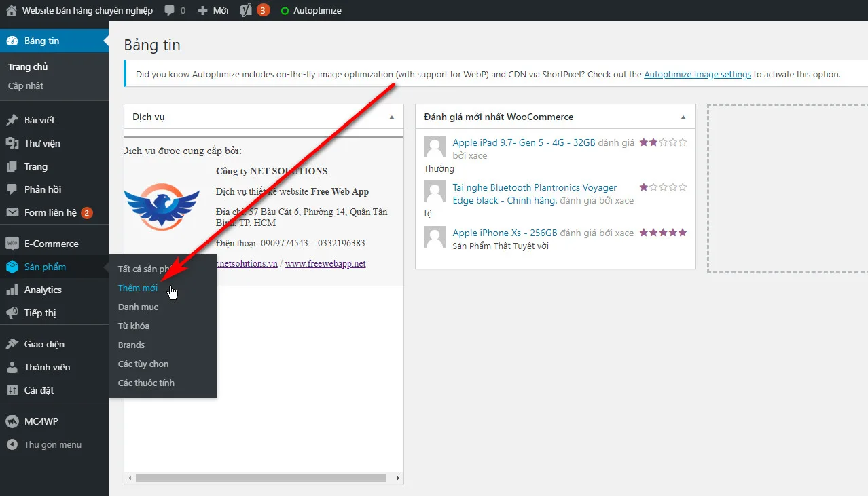Visit the www.freewebapp.net link
868x496 pixels.
pyautogui.click(x=325, y=263)
